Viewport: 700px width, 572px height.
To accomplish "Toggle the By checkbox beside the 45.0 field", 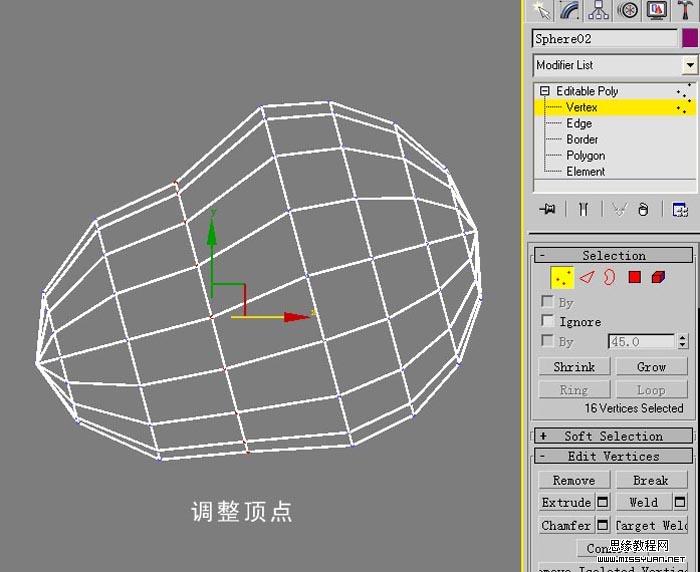I will [x=547, y=341].
